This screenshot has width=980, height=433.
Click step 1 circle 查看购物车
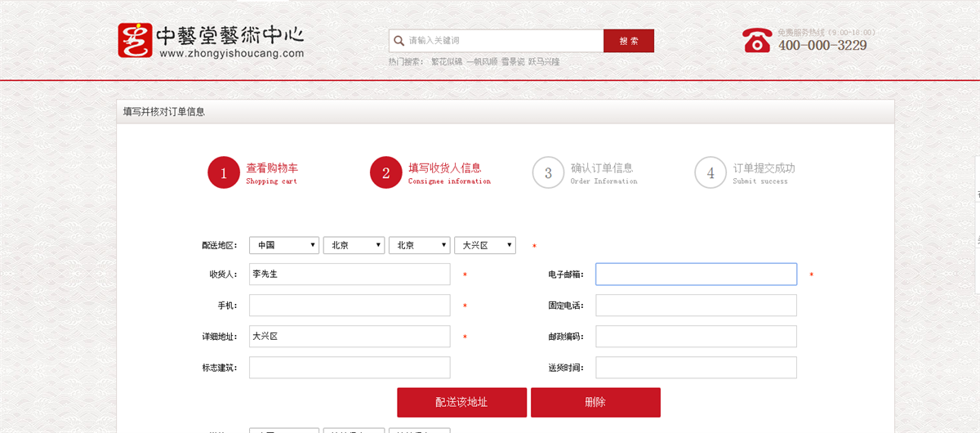coord(223,172)
